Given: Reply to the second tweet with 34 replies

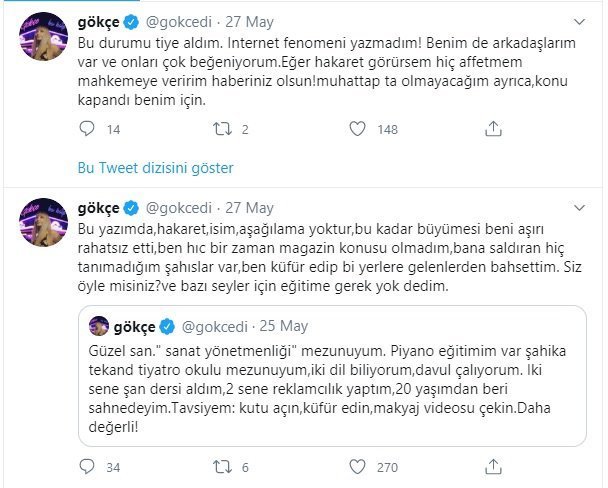Looking at the screenshot, I should tap(88, 465).
